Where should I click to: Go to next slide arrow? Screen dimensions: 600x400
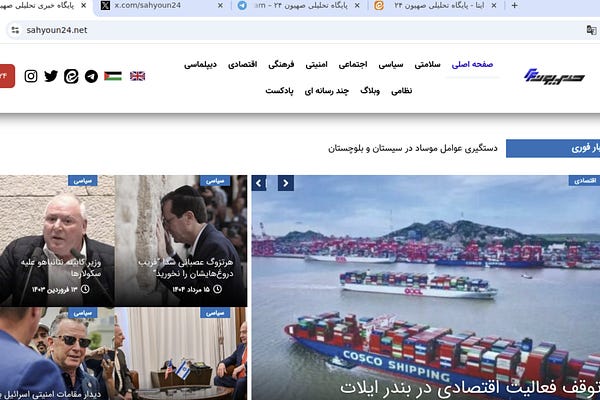[x=285, y=183]
